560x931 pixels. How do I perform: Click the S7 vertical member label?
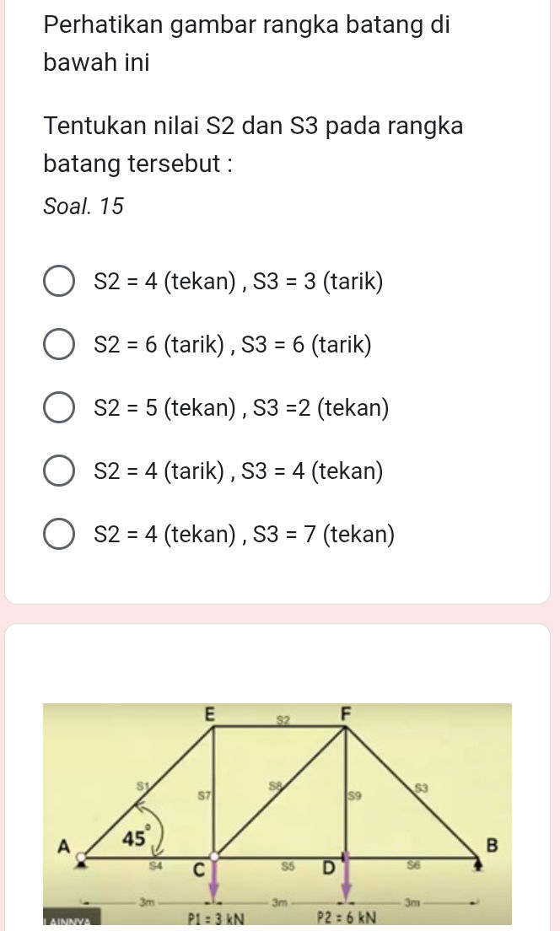coord(203,794)
